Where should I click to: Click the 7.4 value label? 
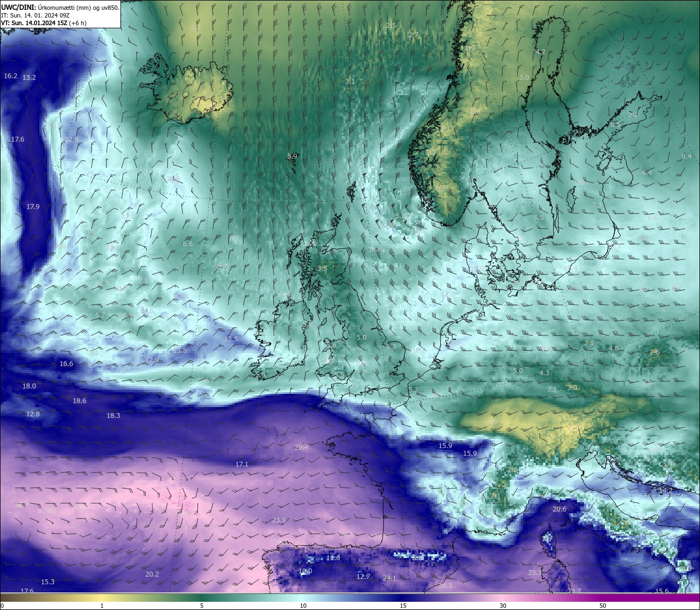click(x=632, y=115)
